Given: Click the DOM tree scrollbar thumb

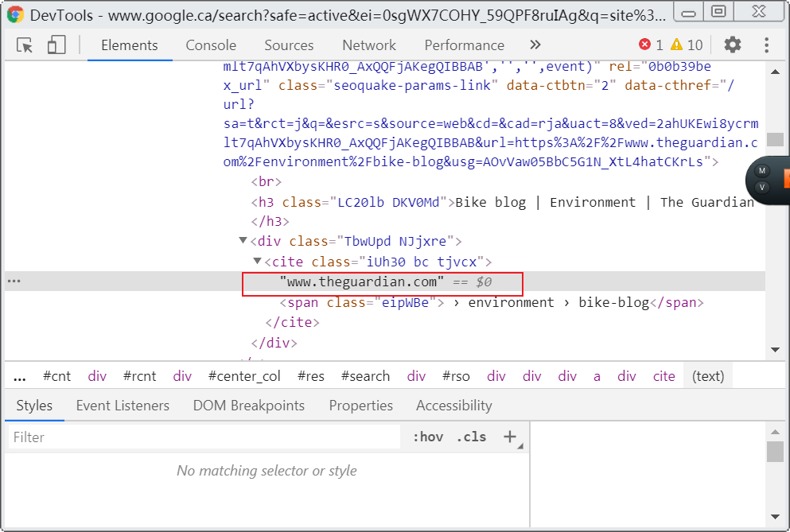Looking at the screenshot, I should pyautogui.click(x=776, y=139).
